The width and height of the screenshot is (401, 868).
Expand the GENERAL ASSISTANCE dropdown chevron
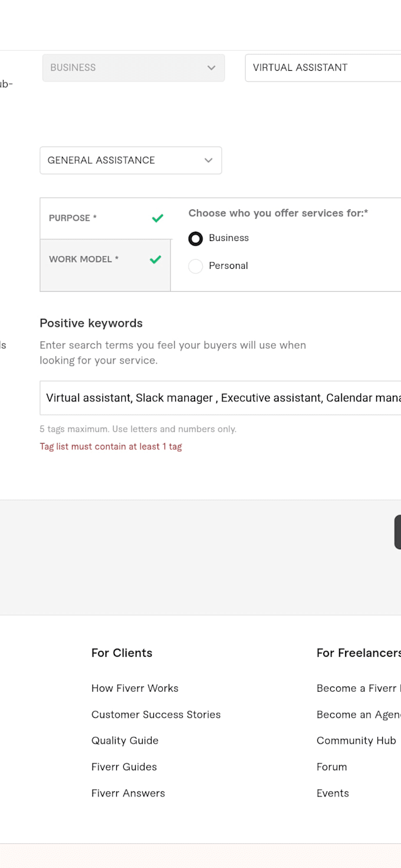pyautogui.click(x=208, y=160)
